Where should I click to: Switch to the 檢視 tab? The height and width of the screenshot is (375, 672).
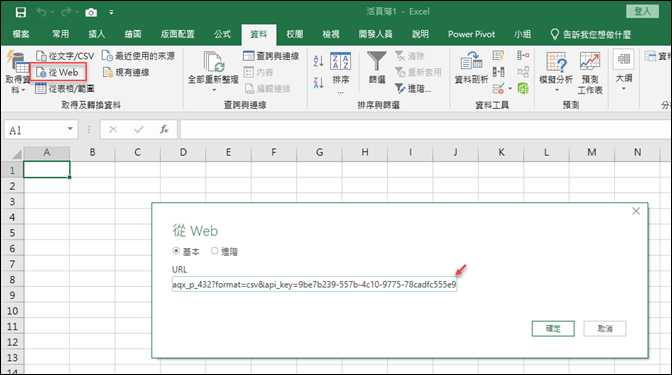331,34
